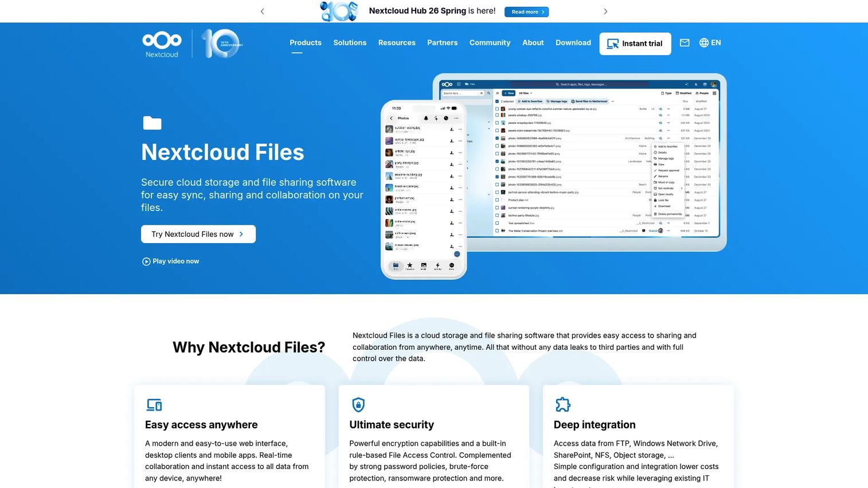
Task: Open the 10th anniversary badge
Action: click(x=222, y=44)
